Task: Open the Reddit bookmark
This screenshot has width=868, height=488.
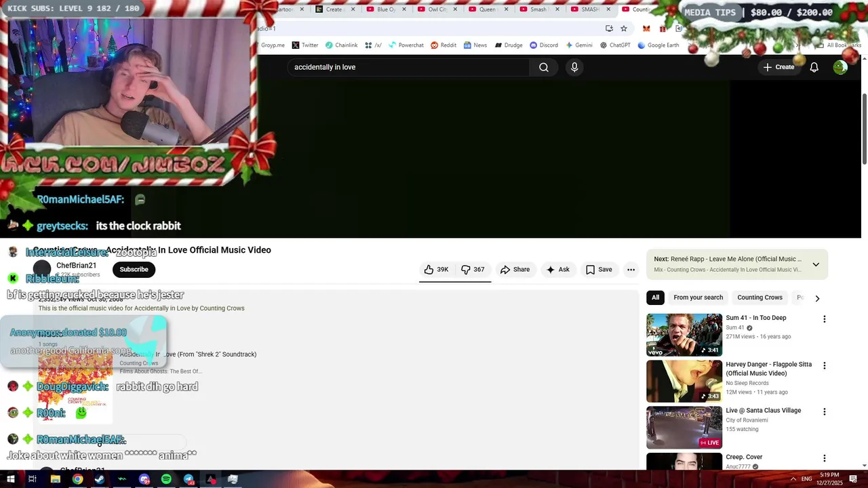Action: point(443,45)
